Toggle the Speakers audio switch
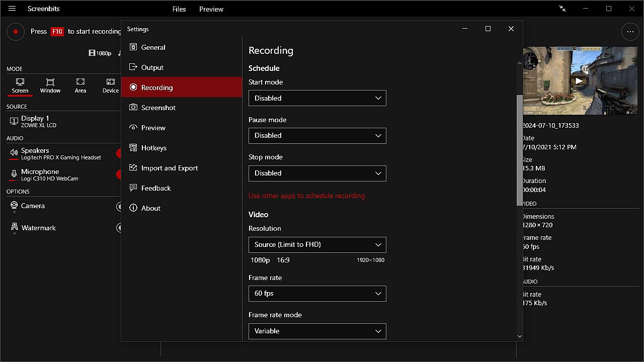 [119, 153]
